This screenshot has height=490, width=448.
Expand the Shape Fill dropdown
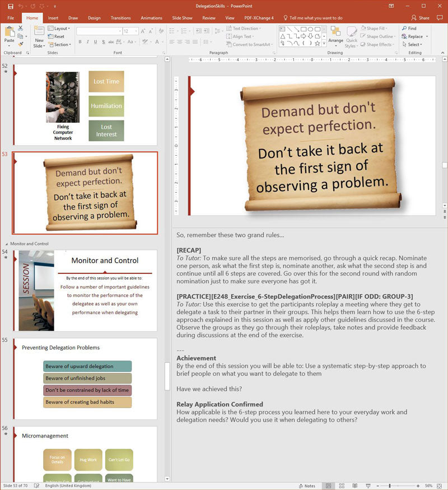click(x=374, y=29)
